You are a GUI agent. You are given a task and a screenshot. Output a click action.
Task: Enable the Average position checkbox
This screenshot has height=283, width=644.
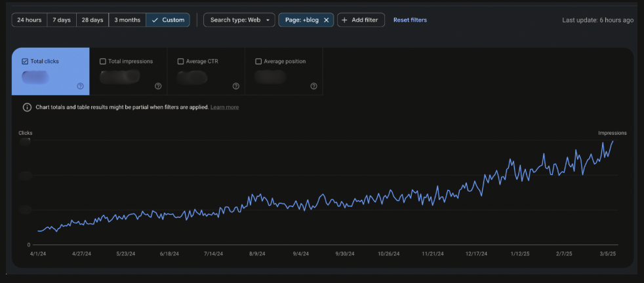coord(258,62)
